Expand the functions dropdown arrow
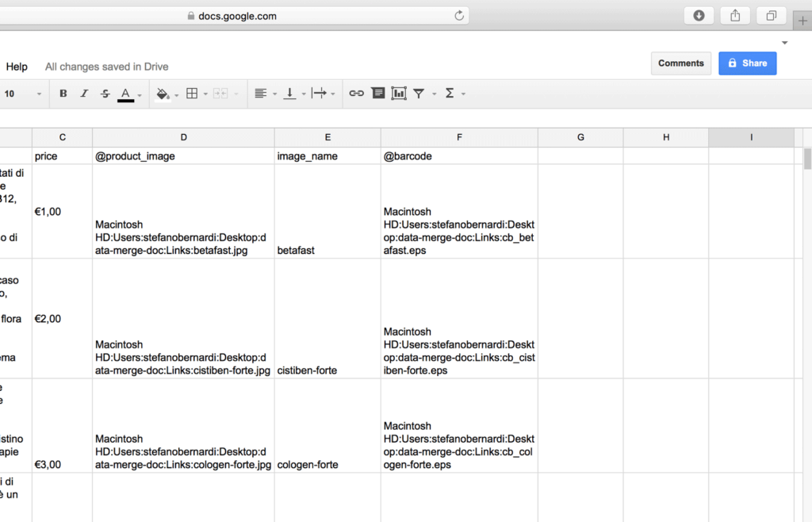 click(463, 94)
